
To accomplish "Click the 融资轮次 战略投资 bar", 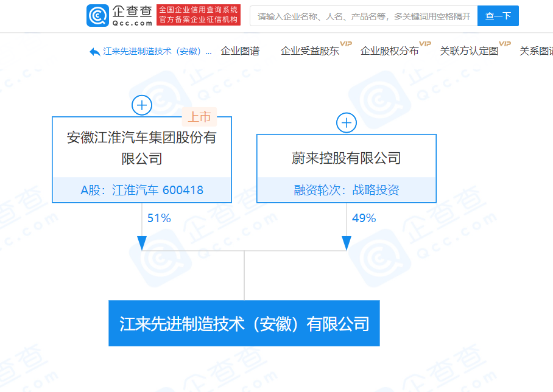I will click(346, 190).
